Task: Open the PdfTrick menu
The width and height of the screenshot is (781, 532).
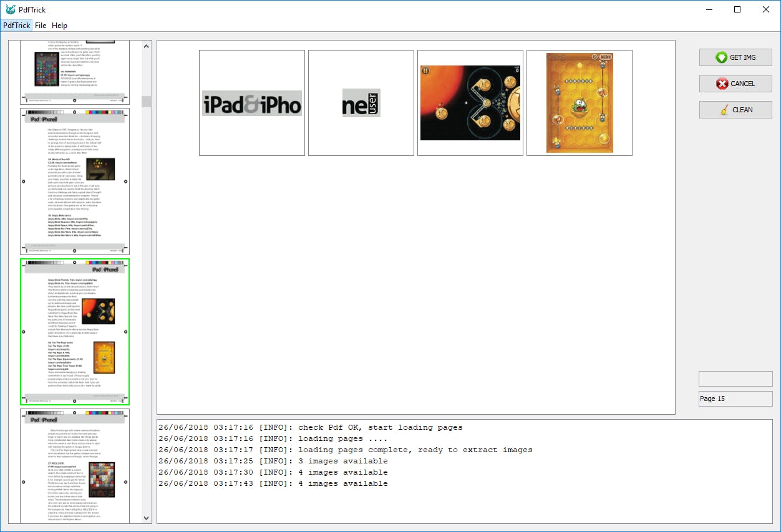Action: [x=16, y=26]
